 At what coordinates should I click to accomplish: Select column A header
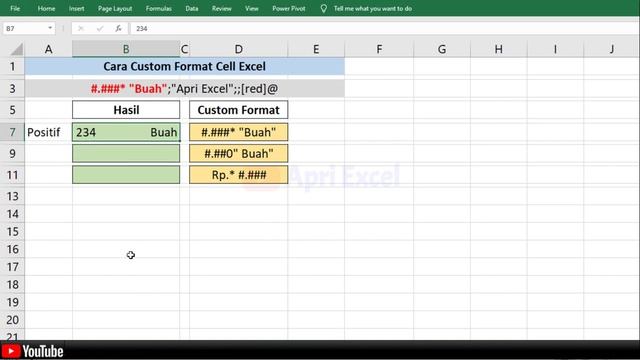(49, 49)
